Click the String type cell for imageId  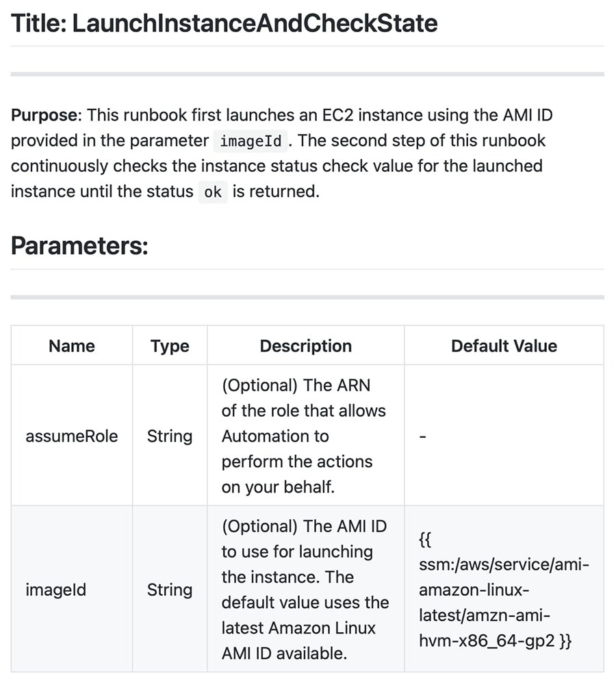(x=170, y=589)
